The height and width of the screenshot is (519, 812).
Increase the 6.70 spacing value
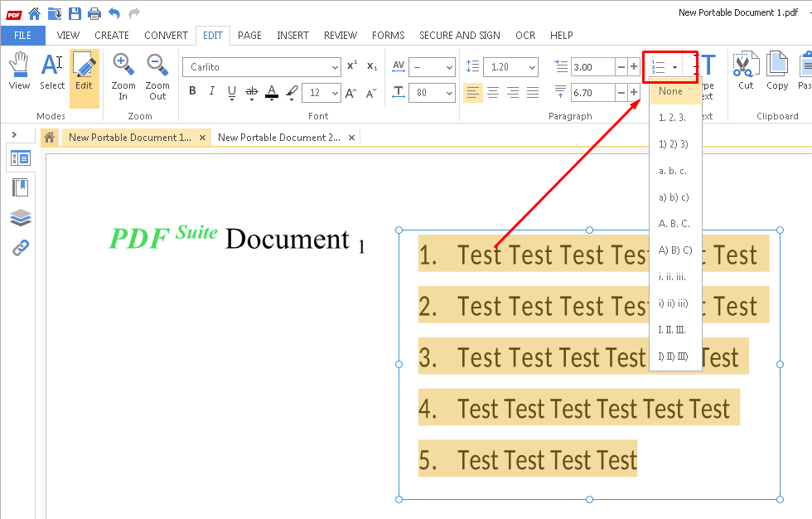tap(633, 93)
